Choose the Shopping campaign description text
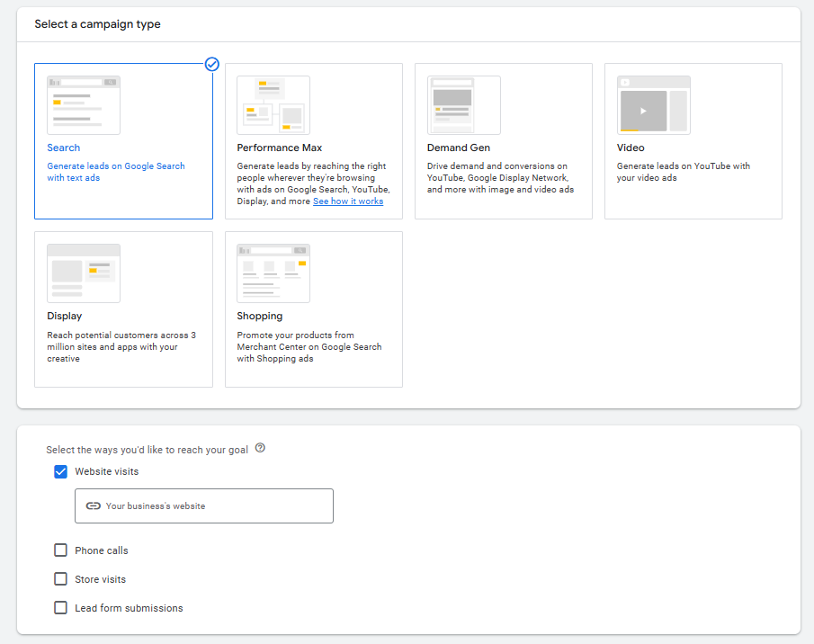Image resolution: width=814 pixels, height=644 pixels. (309, 347)
